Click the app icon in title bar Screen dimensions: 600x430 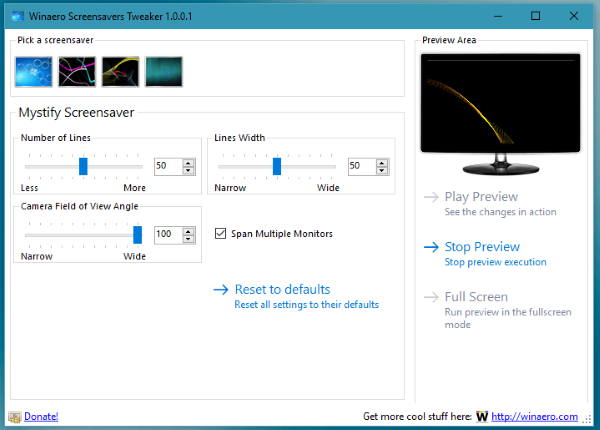[x=18, y=16]
